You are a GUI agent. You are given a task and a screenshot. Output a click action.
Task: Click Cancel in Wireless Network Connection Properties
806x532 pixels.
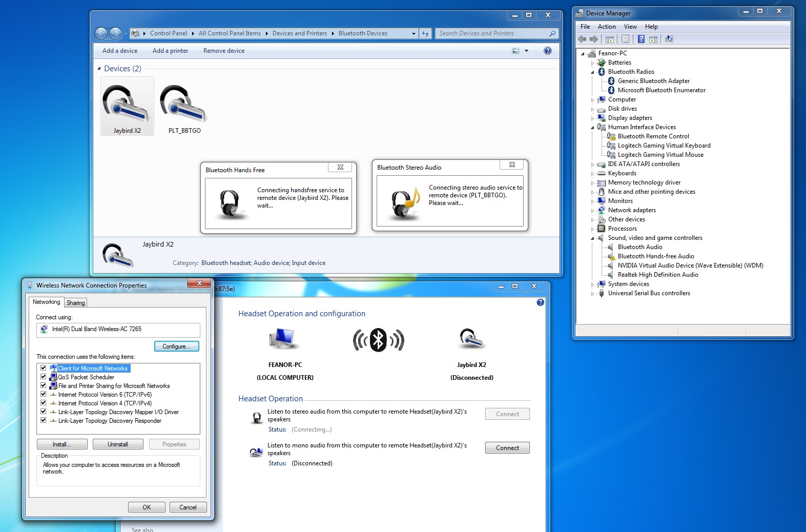pos(188,507)
